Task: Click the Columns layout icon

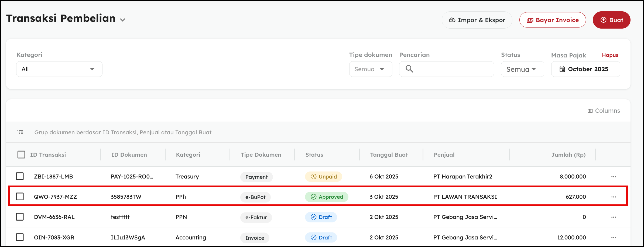Action: [x=590, y=111]
